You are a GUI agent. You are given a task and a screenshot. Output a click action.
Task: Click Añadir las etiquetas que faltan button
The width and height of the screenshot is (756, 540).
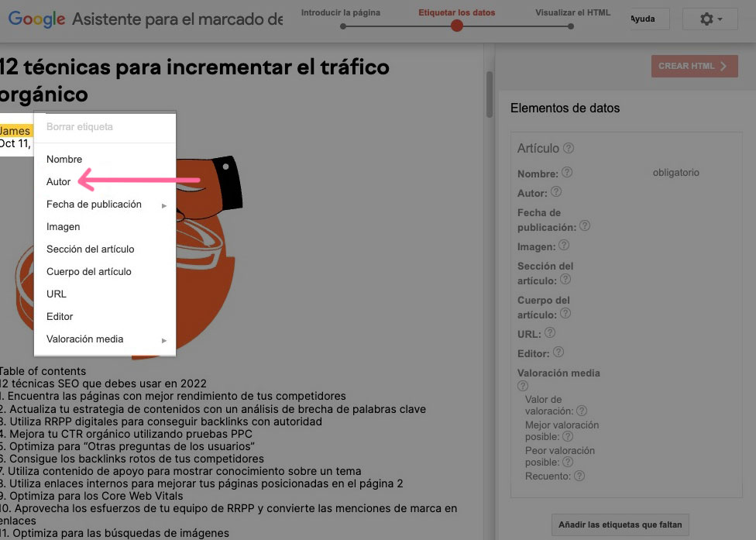(620, 525)
